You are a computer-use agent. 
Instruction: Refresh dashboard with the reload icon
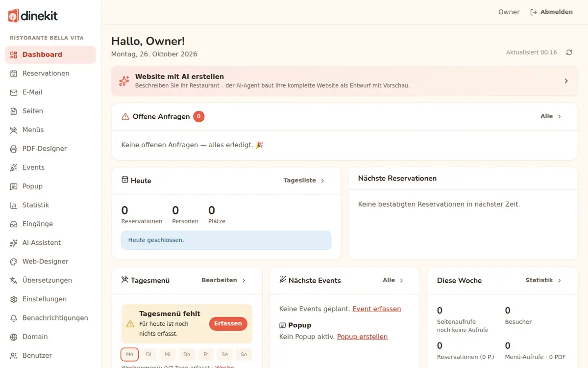point(569,53)
